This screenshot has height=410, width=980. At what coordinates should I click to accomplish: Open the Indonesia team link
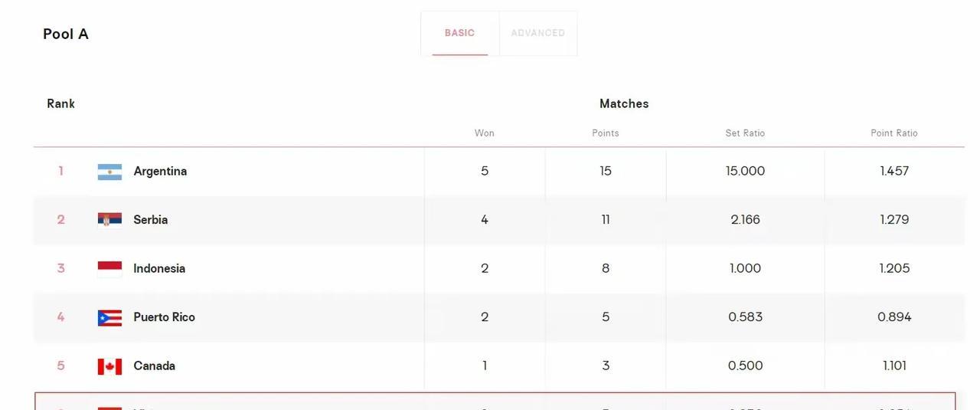click(159, 268)
